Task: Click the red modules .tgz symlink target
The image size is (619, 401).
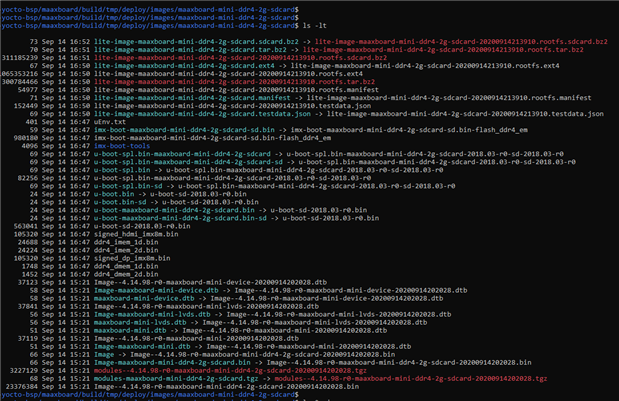Action: click(410, 380)
